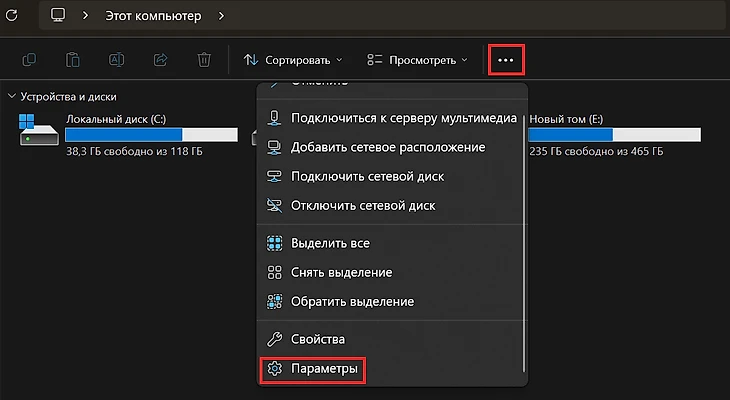730x400 pixels.
Task: Open the three-dots More options button
Action: pos(506,60)
